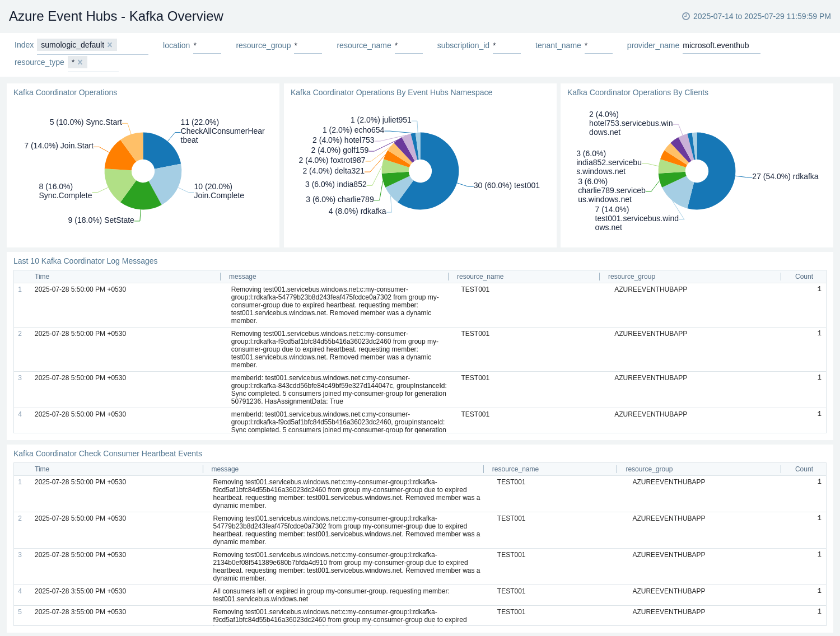
Task: Click the '30 (60.0%) test001' label
Action: [507, 185]
